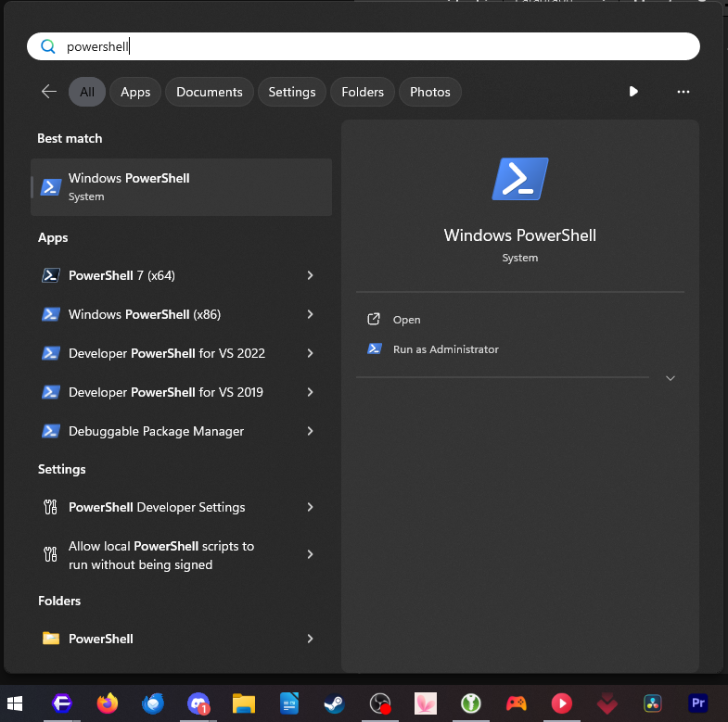Expand Windows PowerShell (x86) chevron
728x722 pixels.
(x=310, y=314)
